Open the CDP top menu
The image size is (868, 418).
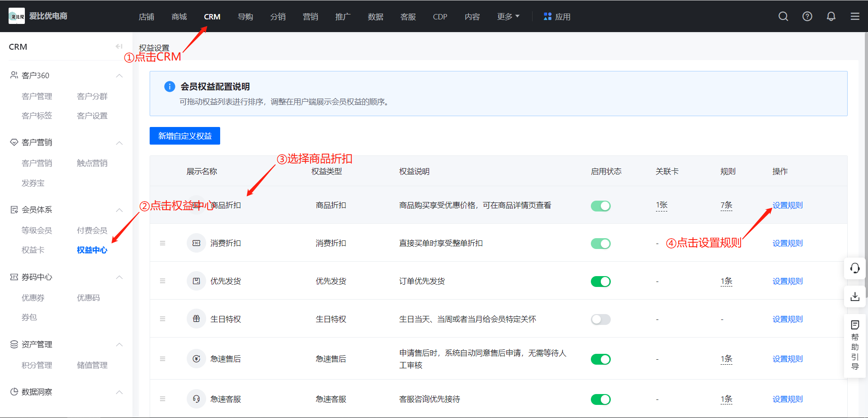click(440, 17)
